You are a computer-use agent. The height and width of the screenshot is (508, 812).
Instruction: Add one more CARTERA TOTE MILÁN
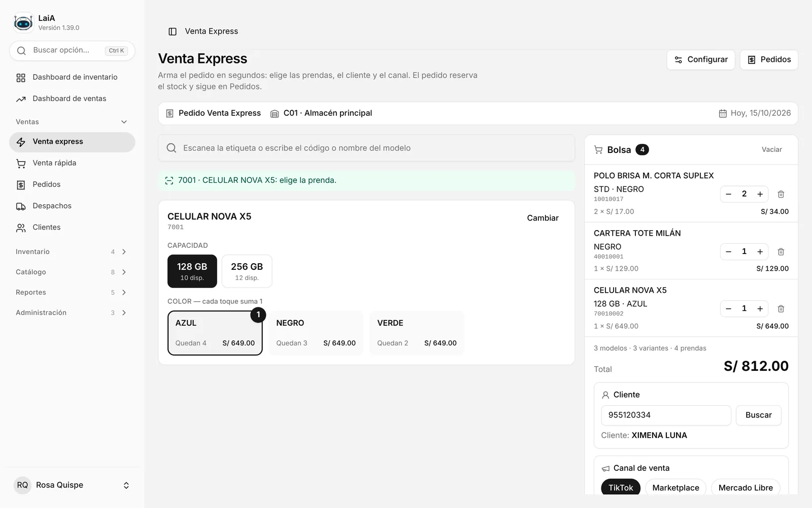(x=760, y=251)
